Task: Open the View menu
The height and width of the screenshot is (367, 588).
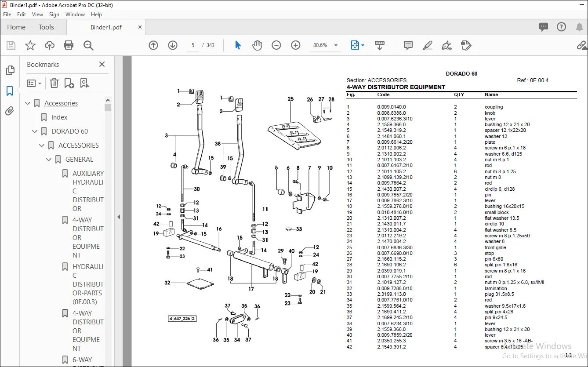Action: pos(38,15)
